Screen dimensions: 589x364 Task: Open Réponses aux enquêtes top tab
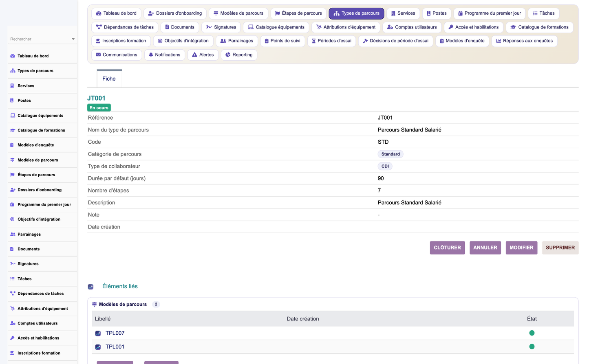525,41
